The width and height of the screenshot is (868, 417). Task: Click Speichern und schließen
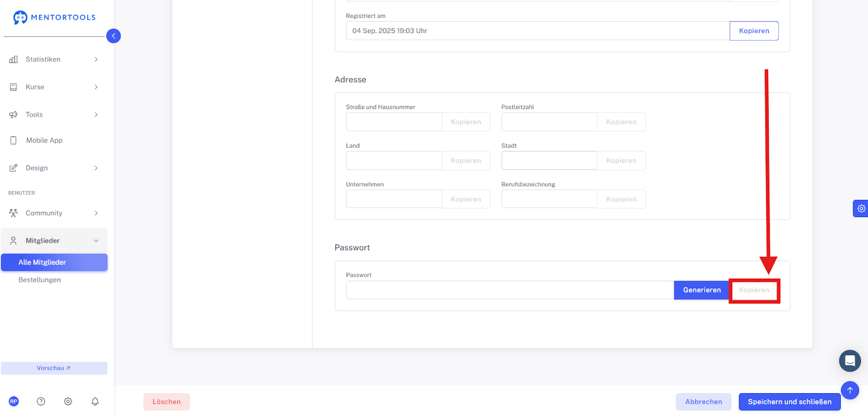789,402
